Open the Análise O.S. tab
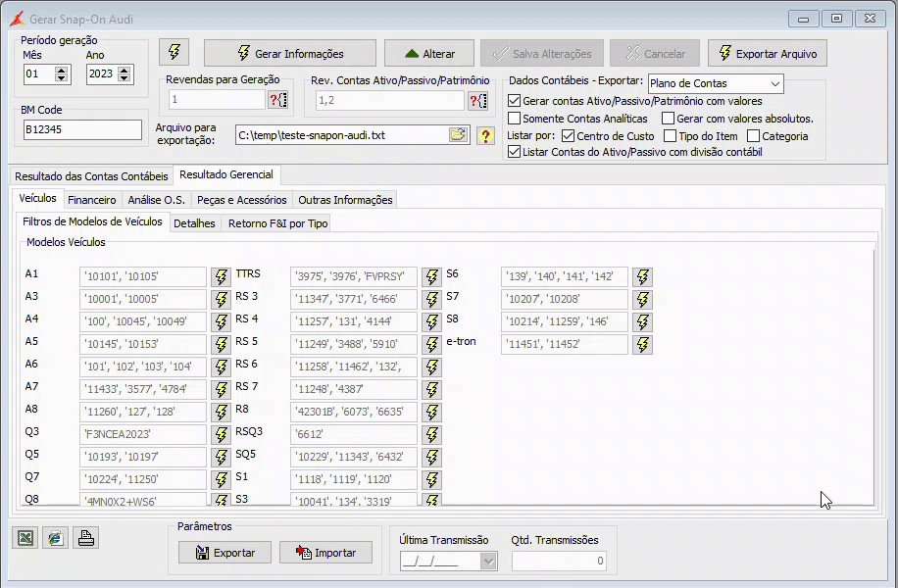 156,200
